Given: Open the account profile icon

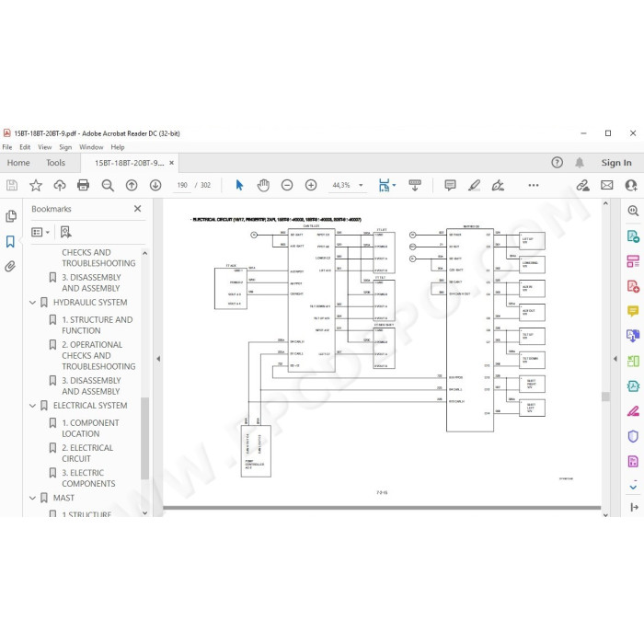Looking at the screenshot, I should (630, 185).
